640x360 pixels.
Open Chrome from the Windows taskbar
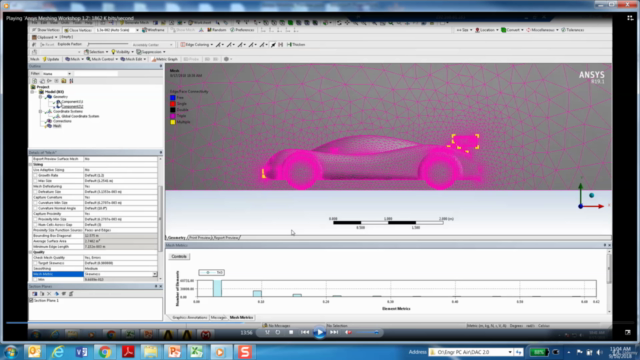pos(104,352)
